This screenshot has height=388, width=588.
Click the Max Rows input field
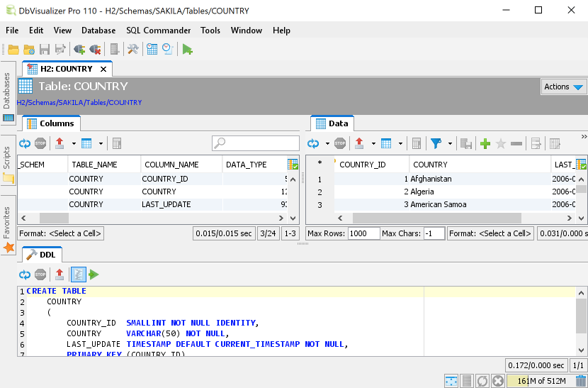[x=363, y=233]
